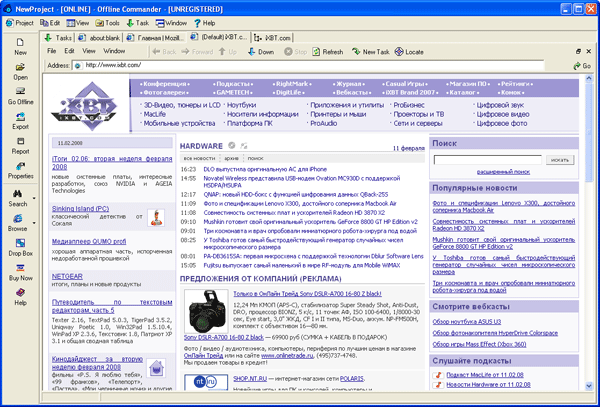Open the View menu in main menu bar
Image resolution: width=600 pixels, height=407 pixels.
(x=78, y=23)
